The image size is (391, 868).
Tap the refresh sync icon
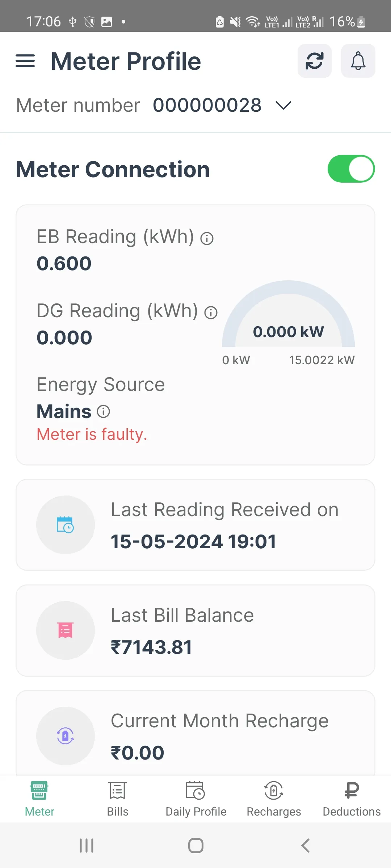(x=314, y=61)
